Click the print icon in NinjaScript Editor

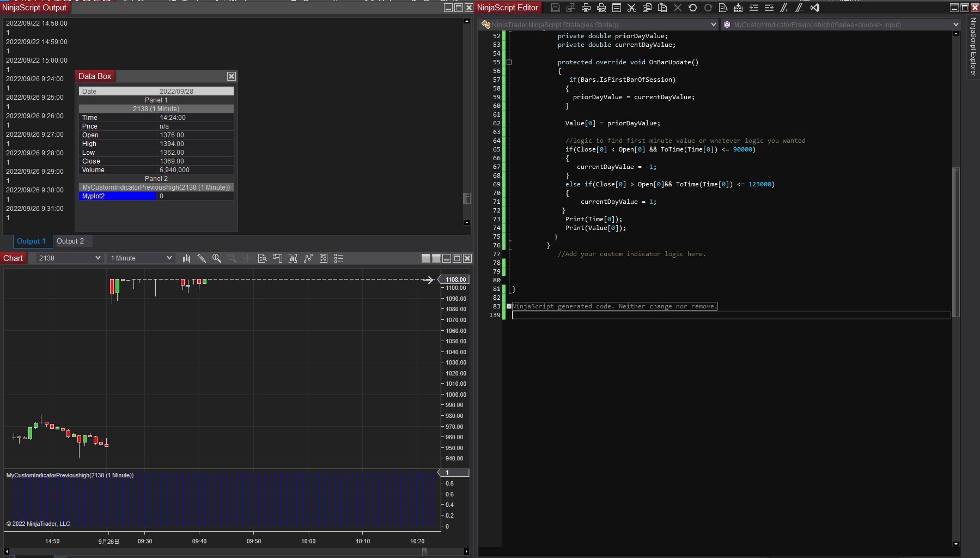[x=586, y=8]
